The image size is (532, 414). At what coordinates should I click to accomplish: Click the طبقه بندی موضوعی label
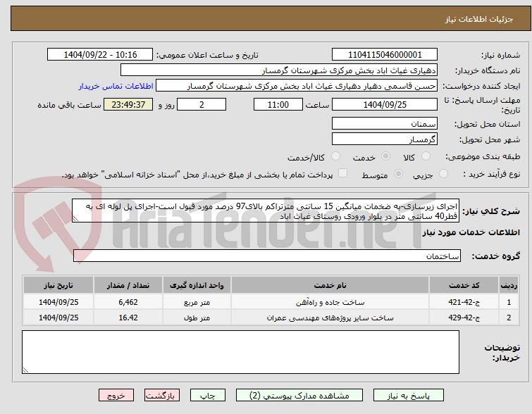click(x=483, y=156)
